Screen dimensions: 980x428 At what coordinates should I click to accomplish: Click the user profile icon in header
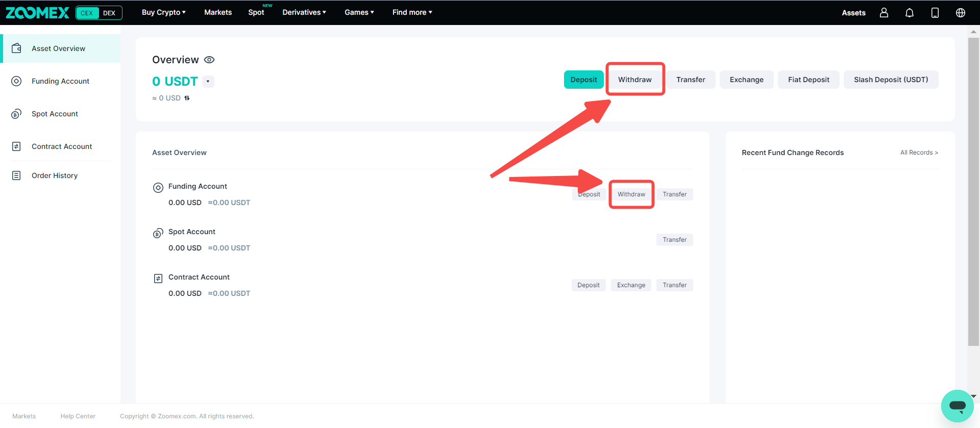(x=884, y=13)
